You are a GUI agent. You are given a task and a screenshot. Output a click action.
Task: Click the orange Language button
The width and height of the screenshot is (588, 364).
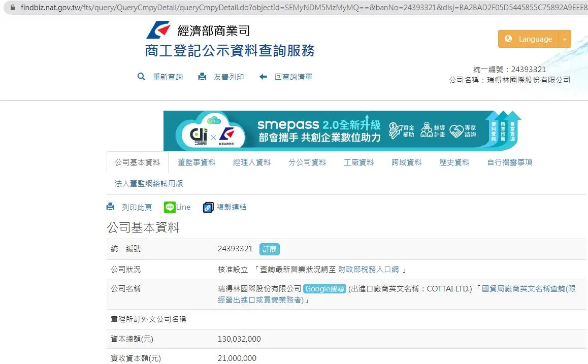click(529, 39)
